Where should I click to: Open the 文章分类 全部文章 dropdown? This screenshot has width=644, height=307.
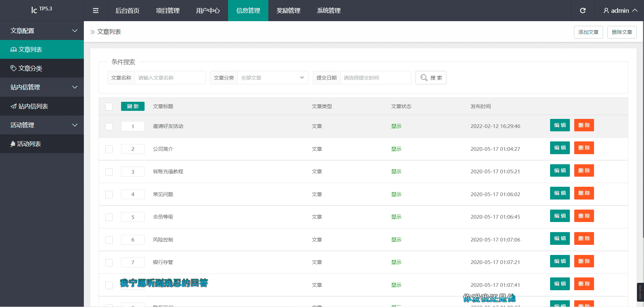[x=273, y=78]
